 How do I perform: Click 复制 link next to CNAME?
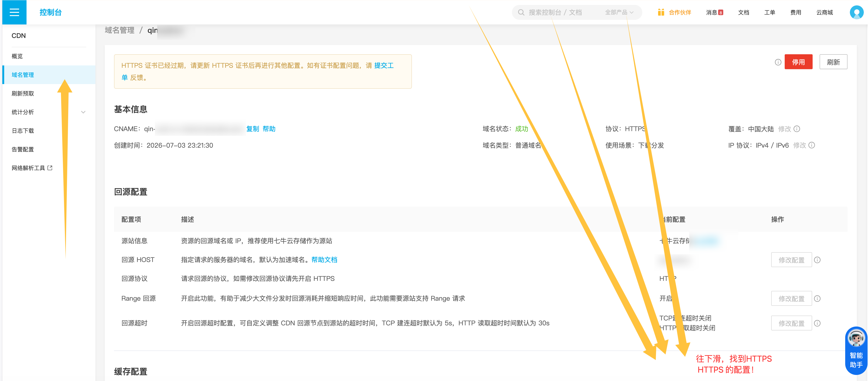pyautogui.click(x=252, y=129)
